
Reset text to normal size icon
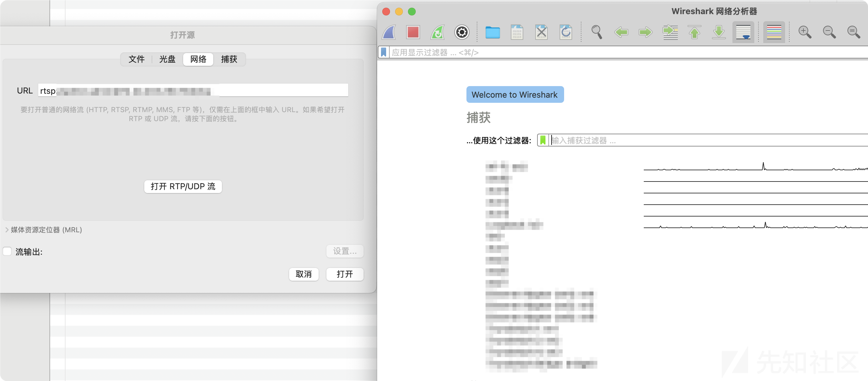854,32
